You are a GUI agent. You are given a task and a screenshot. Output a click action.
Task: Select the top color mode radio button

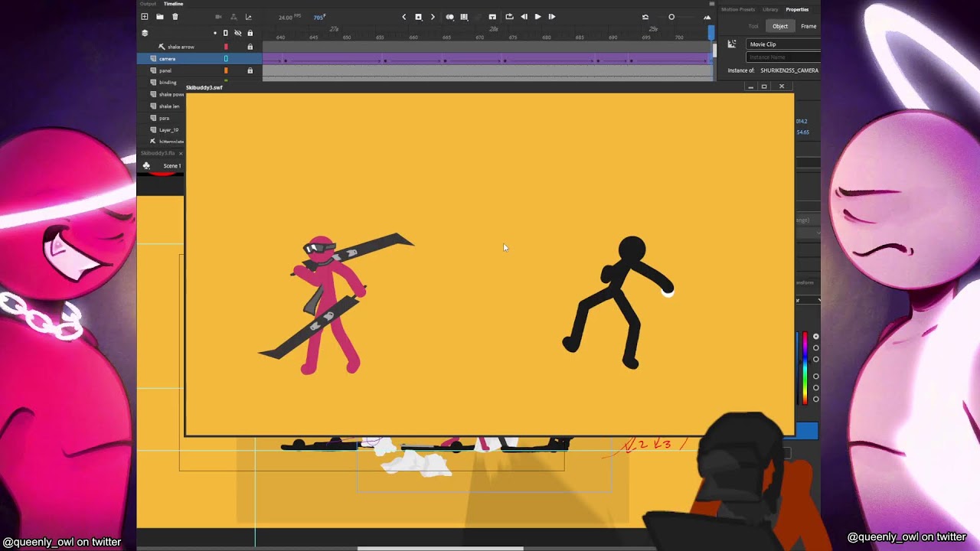pos(816,337)
